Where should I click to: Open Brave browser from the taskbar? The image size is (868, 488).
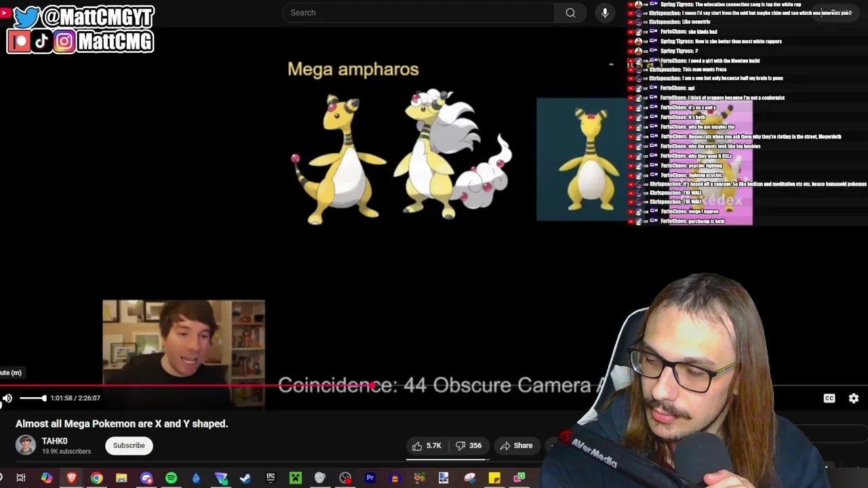pyautogui.click(x=71, y=478)
